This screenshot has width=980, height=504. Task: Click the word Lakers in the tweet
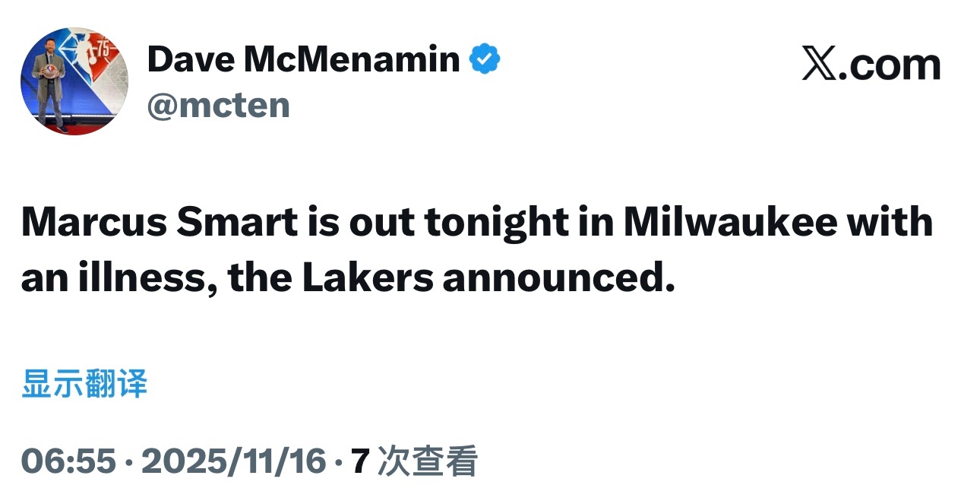pyautogui.click(x=368, y=278)
